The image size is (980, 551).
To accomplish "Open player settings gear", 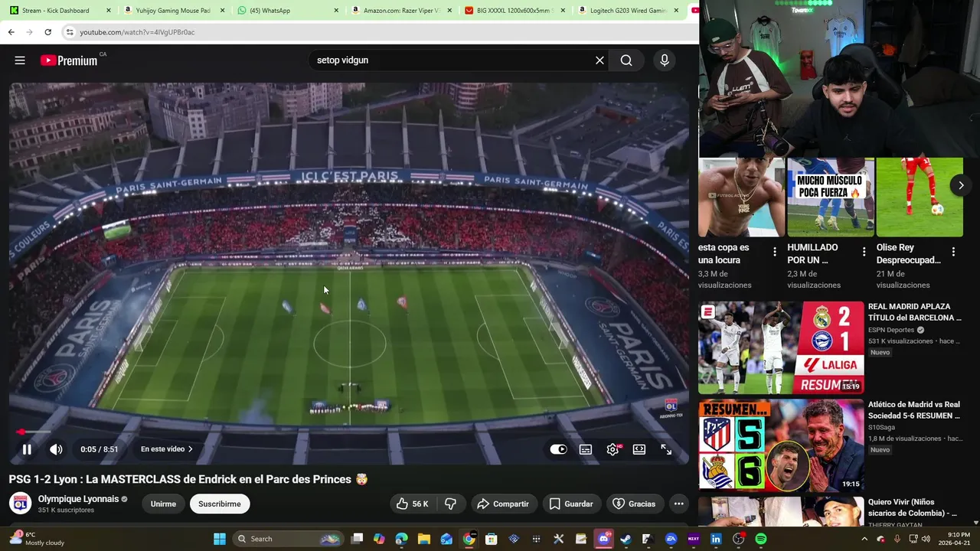I will tap(612, 449).
